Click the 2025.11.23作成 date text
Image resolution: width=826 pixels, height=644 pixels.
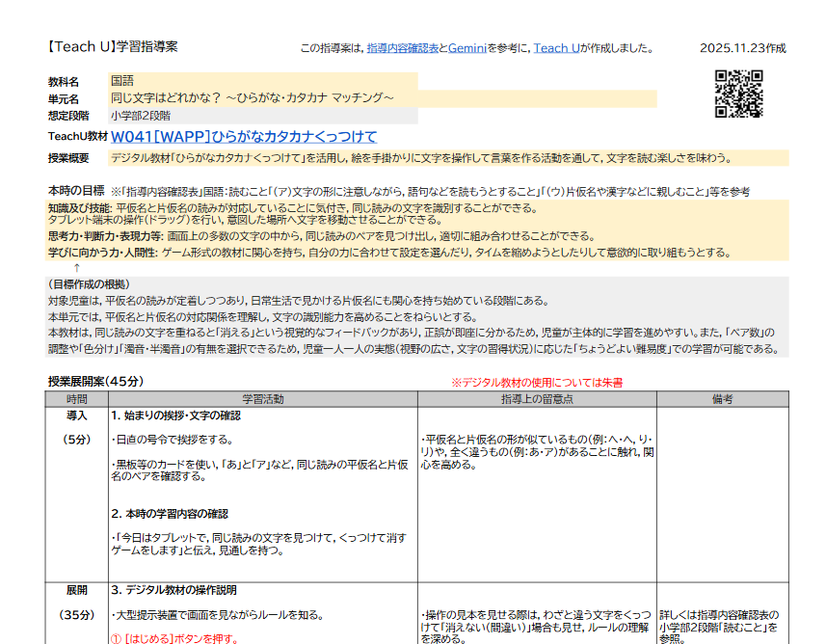tap(742, 48)
